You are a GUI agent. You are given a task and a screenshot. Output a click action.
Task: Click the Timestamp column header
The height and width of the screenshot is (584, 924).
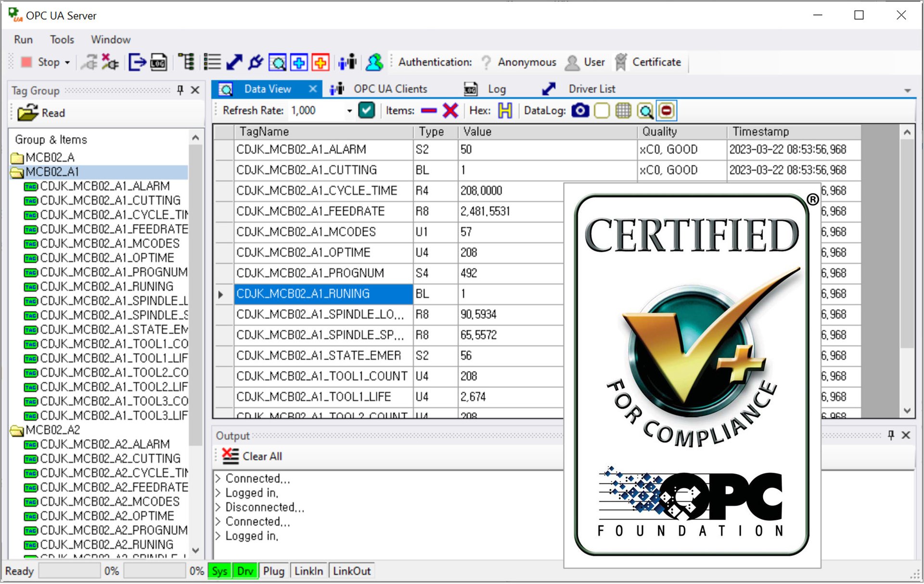pos(794,132)
